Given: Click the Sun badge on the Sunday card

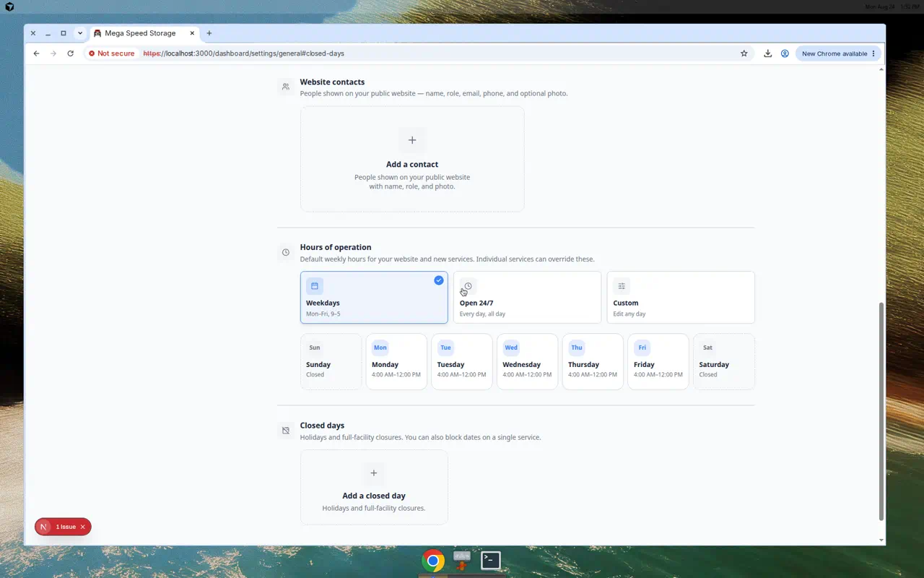Looking at the screenshot, I should [x=315, y=348].
